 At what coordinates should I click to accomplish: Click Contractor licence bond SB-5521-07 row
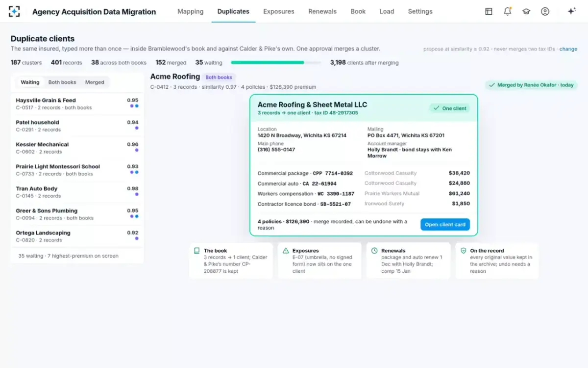point(364,204)
